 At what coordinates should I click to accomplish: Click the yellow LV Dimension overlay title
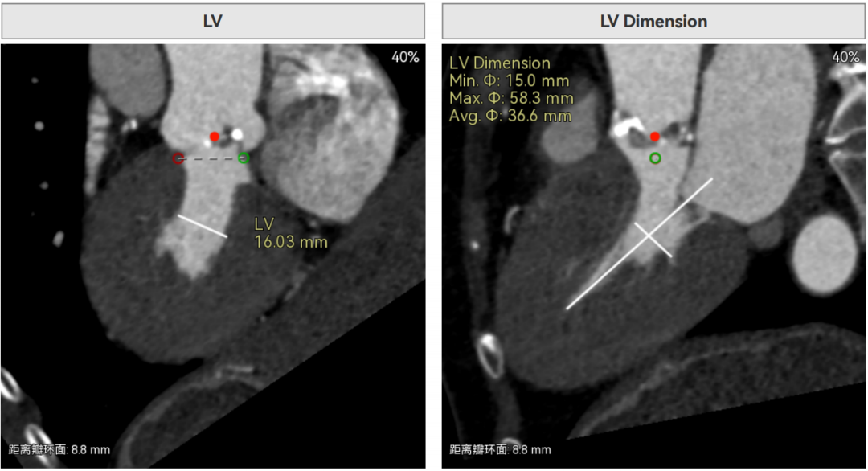point(499,63)
